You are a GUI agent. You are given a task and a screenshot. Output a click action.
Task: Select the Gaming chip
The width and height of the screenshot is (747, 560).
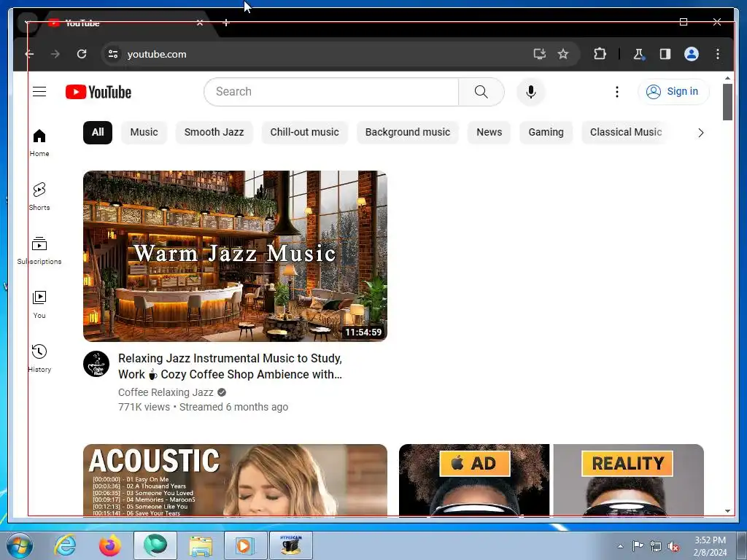tap(546, 132)
